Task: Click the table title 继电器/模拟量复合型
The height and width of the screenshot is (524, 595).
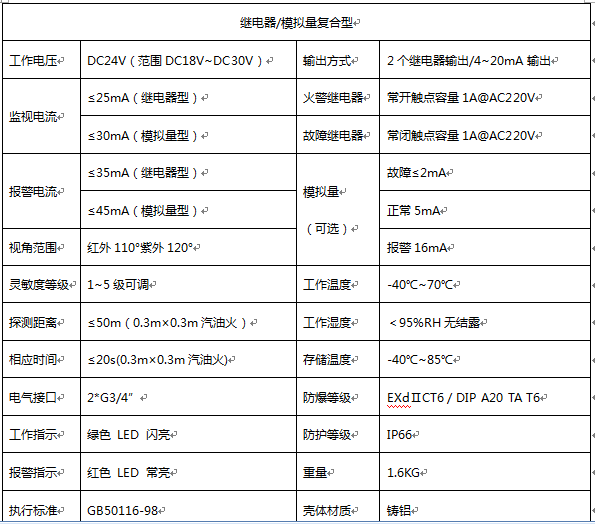Action: (297, 23)
